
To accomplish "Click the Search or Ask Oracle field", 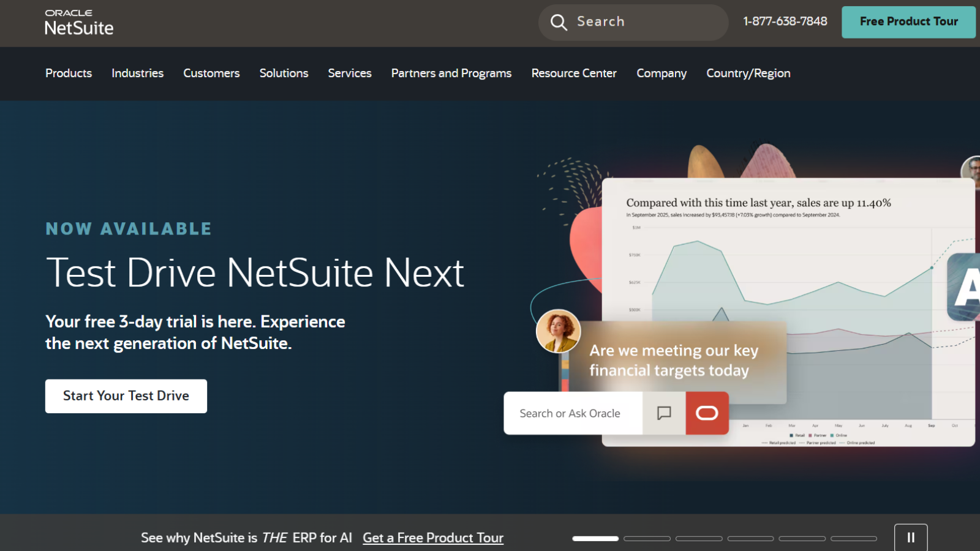I will pos(573,413).
